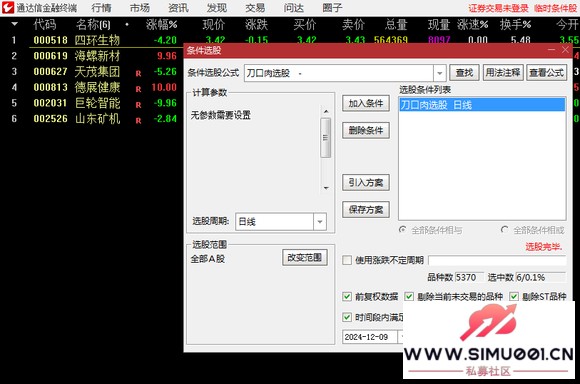Click the triangle icon beside 代码 header

point(14,24)
